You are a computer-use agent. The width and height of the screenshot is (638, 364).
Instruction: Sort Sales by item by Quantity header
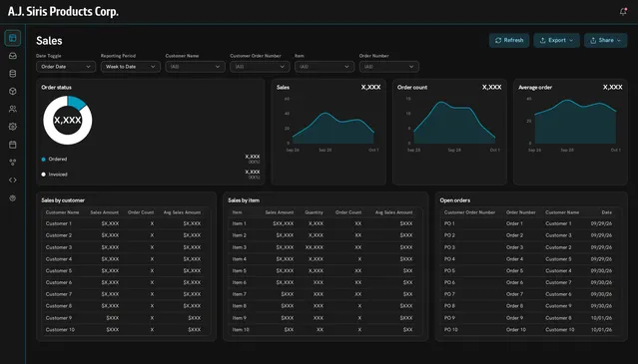coord(315,212)
